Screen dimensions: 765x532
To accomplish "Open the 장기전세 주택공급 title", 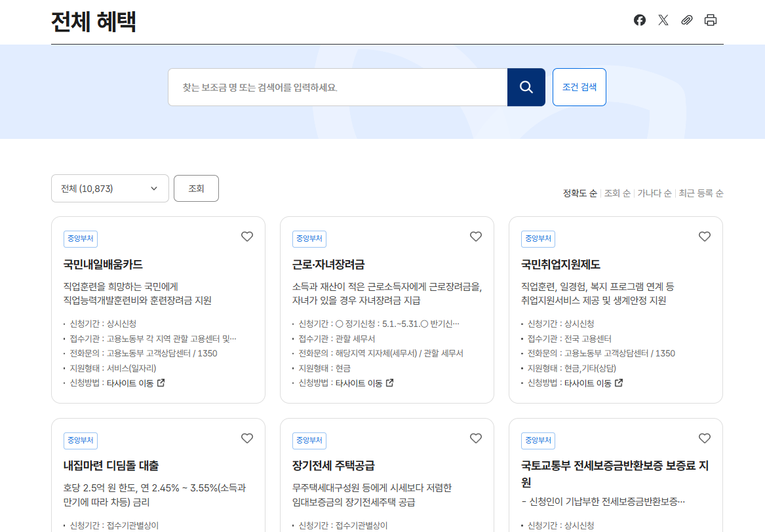I will coord(333,466).
